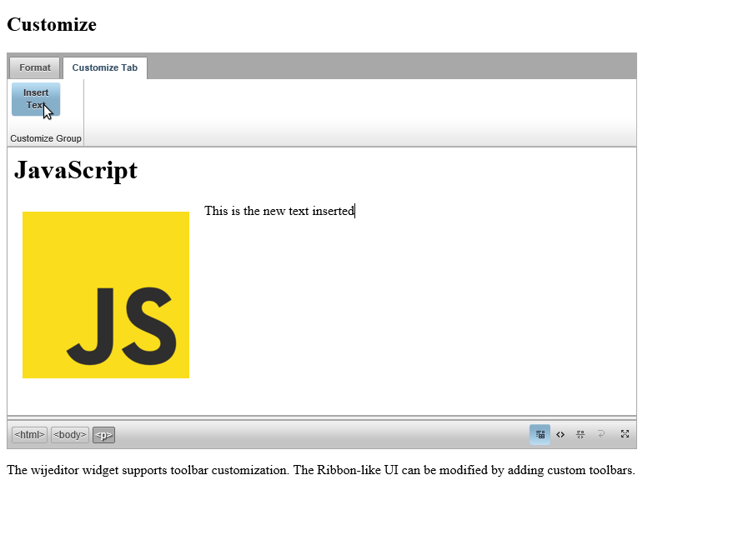This screenshot has width=733, height=560.
Task: Click the yellow JS logo image
Action: [105, 295]
